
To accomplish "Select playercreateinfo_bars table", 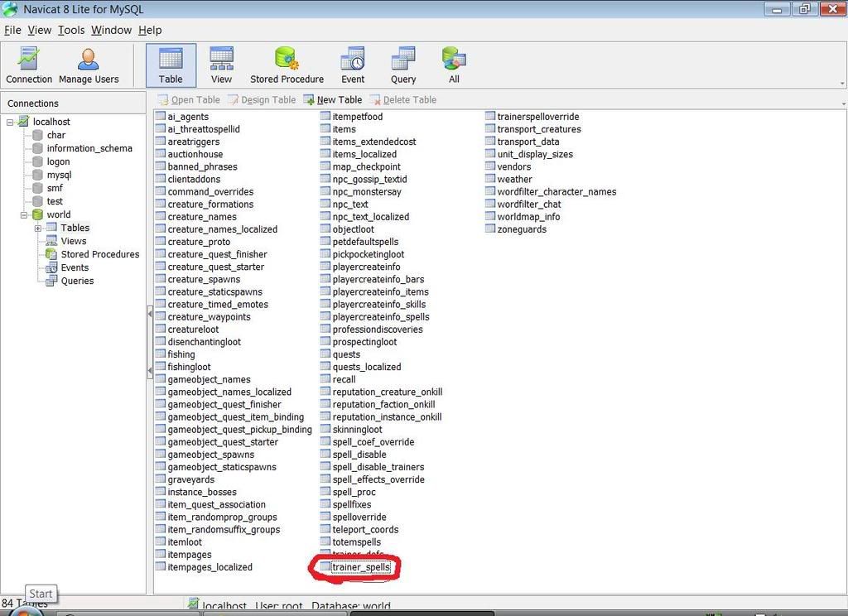I will click(372, 280).
